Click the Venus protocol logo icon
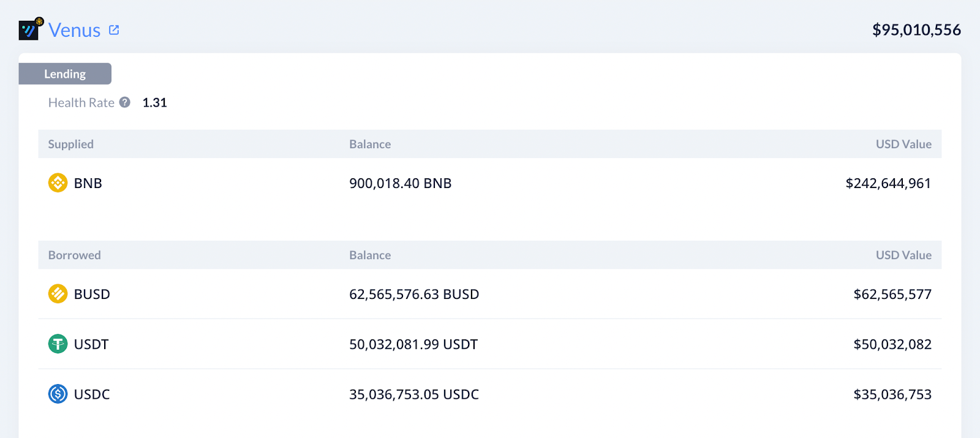 pyautogui.click(x=31, y=29)
